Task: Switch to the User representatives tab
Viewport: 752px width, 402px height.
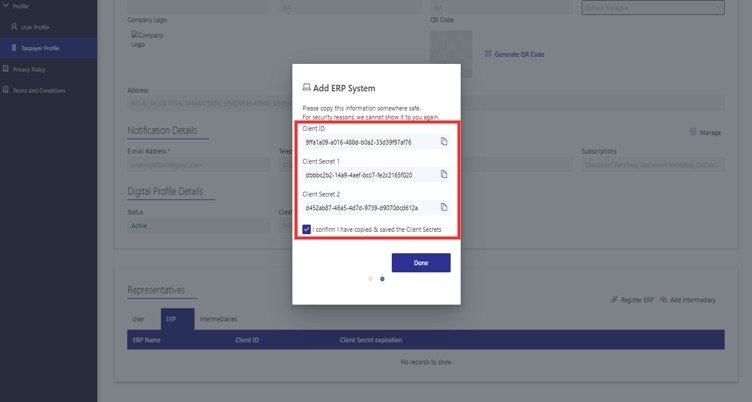Action: click(x=138, y=319)
